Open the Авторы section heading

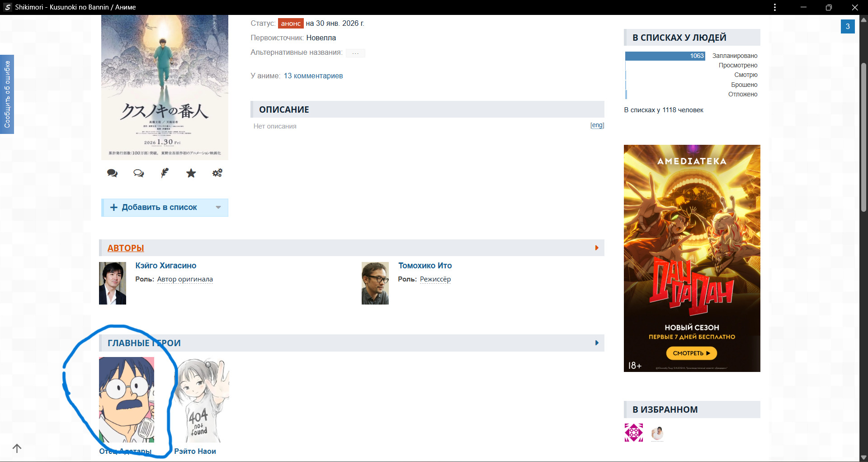(126, 248)
